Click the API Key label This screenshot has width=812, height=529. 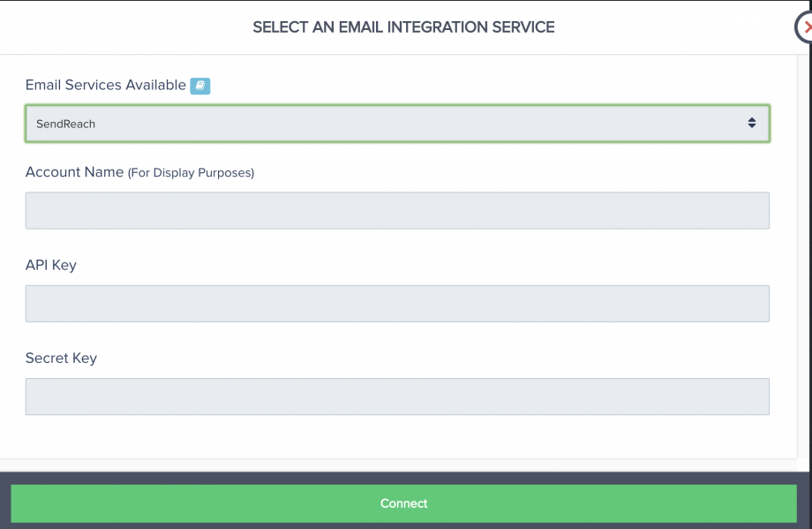(51, 265)
